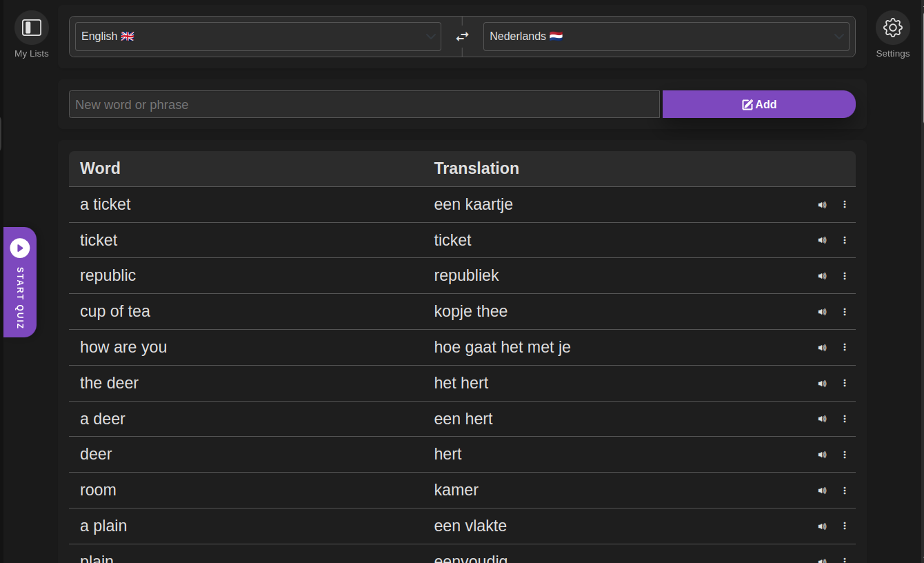The image size is (924, 563).
Task: Select the word 'how are you'
Action: coord(123,347)
